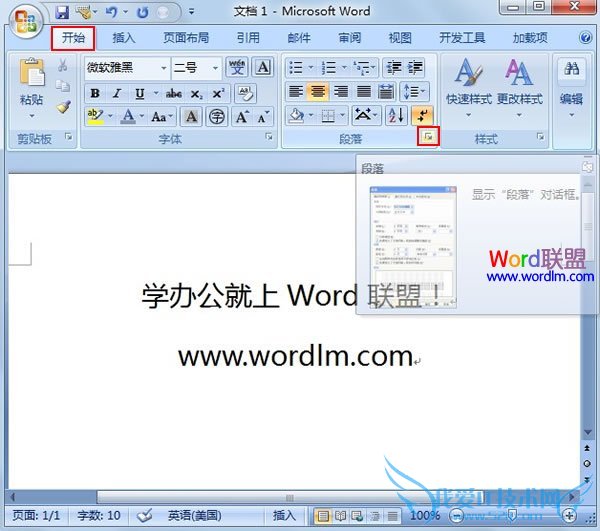The image size is (600, 531).
Task: Redo the last action
Action: click(143, 12)
